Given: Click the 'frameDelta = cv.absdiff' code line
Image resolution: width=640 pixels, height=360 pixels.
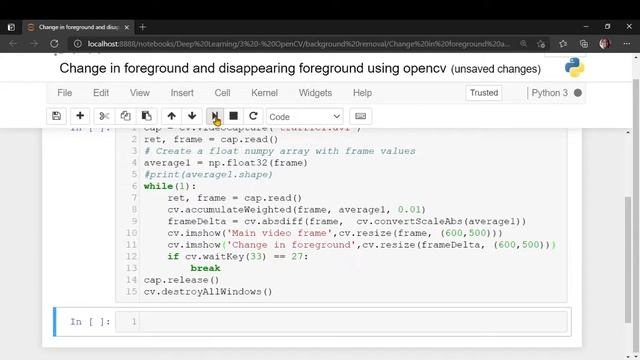Looking at the screenshot, I should tap(347, 221).
